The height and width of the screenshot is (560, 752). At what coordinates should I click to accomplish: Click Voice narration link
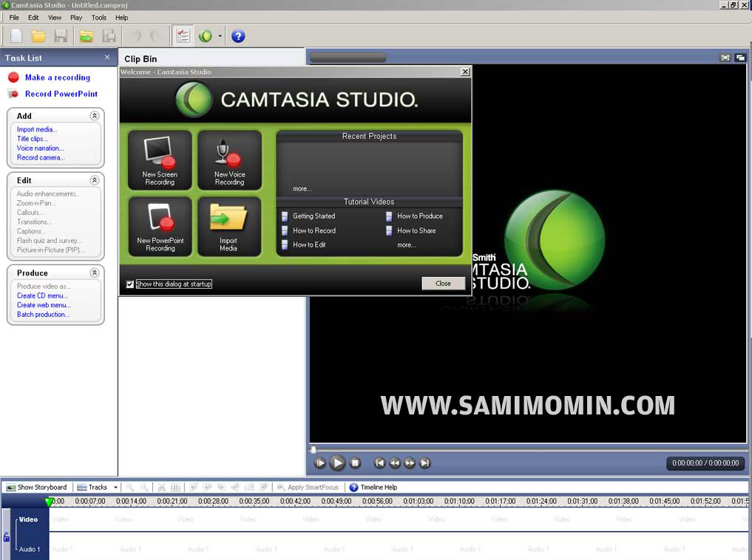tap(40, 148)
